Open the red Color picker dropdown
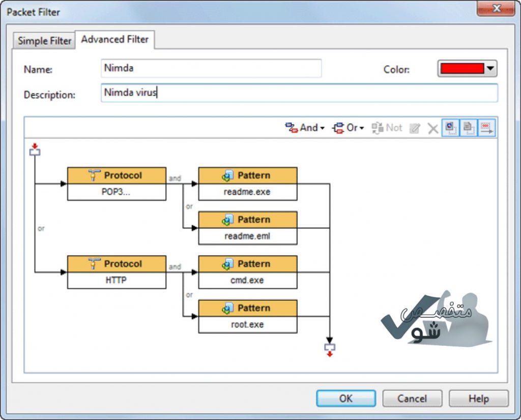The width and height of the screenshot is (521, 420). (x=467, y=69)
